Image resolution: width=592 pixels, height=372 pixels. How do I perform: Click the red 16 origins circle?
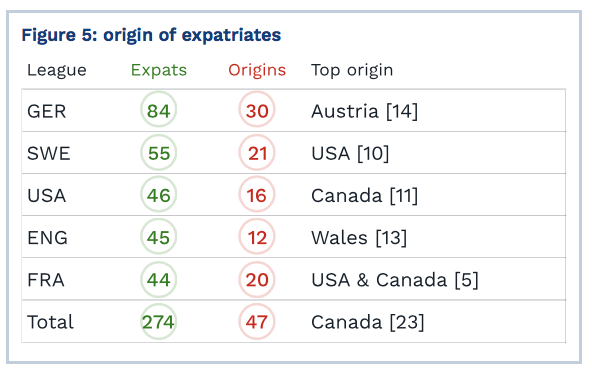(257, 194)
